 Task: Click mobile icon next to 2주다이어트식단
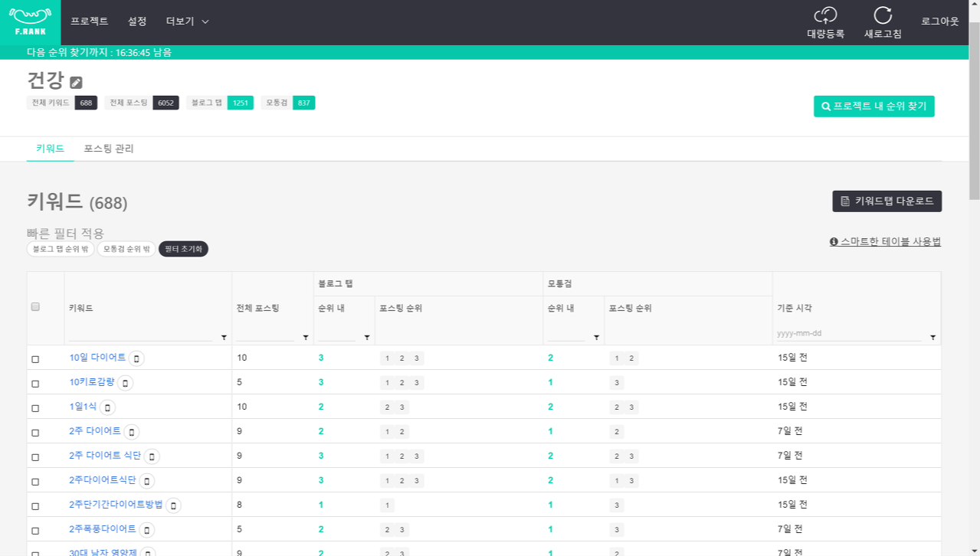point(146,481)
